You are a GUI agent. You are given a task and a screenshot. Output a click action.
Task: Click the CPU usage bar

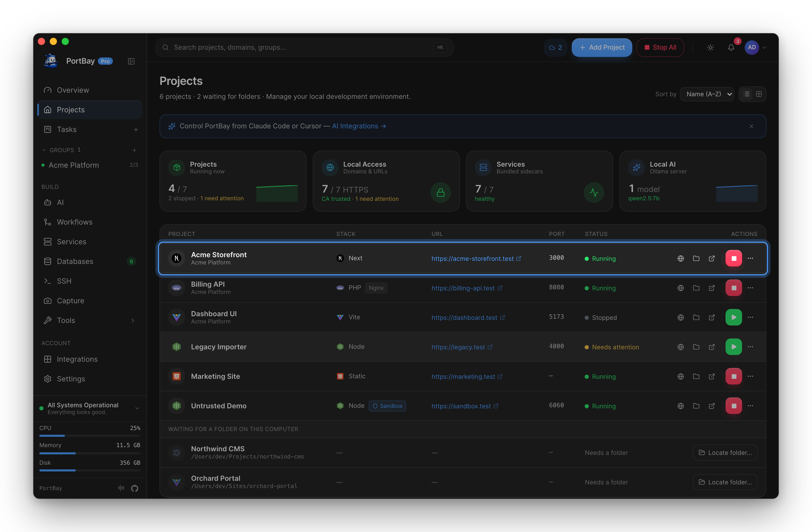point(90,436)
